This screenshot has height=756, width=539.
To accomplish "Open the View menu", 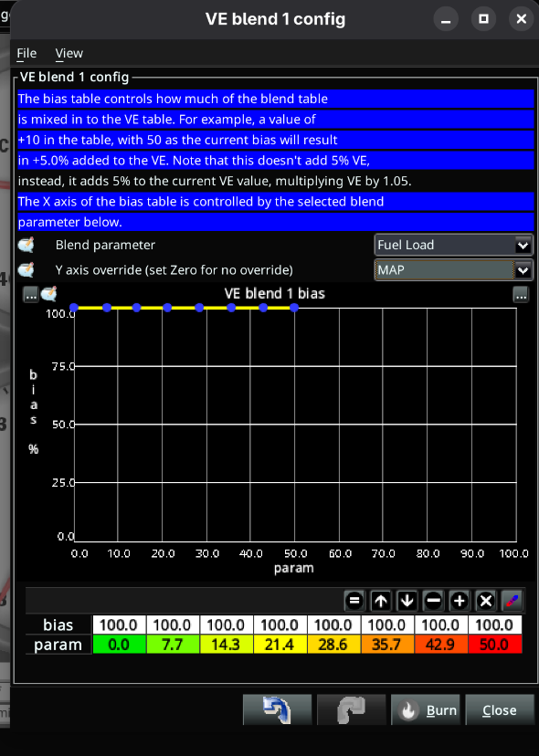I will point(69,53).
